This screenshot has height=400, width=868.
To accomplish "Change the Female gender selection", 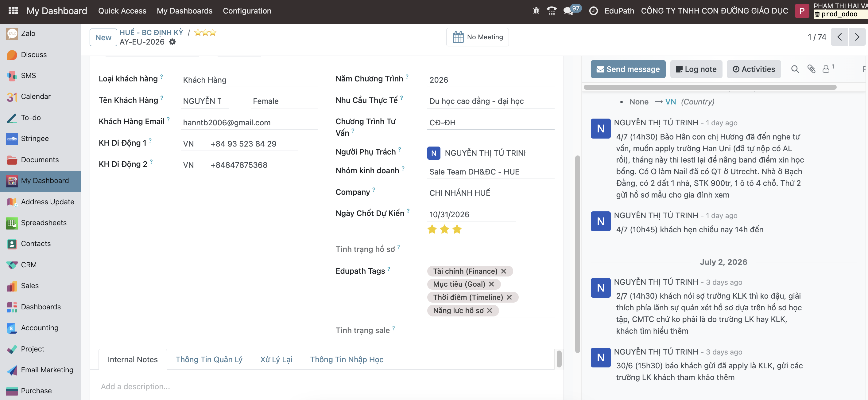I will pos(284,101).
